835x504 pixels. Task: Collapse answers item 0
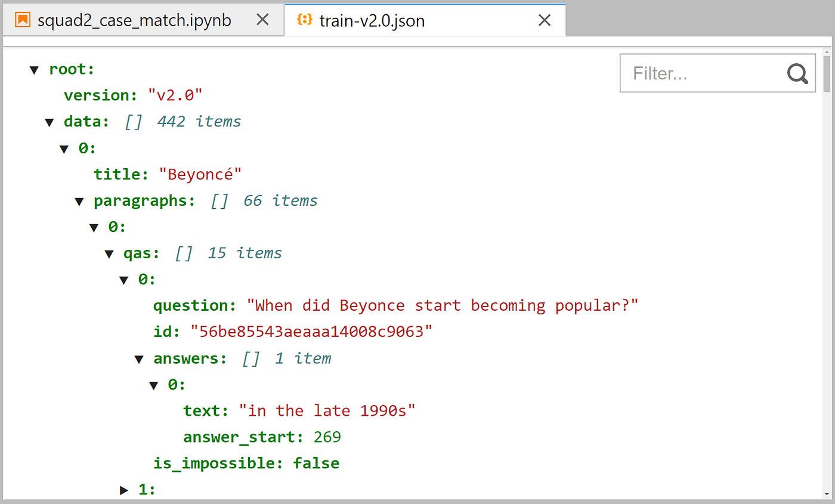pyautogui.click(x=154, y=385)
